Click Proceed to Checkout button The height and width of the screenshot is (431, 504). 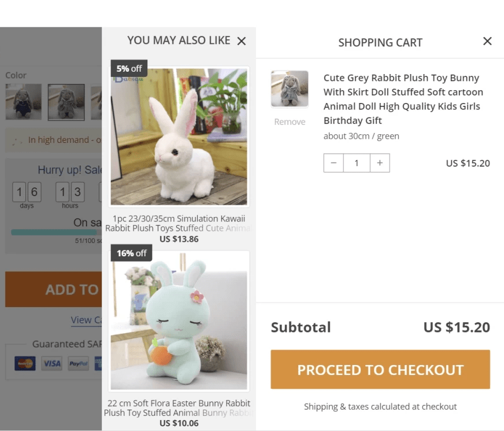pyautogui.click(x=380, y=370)
